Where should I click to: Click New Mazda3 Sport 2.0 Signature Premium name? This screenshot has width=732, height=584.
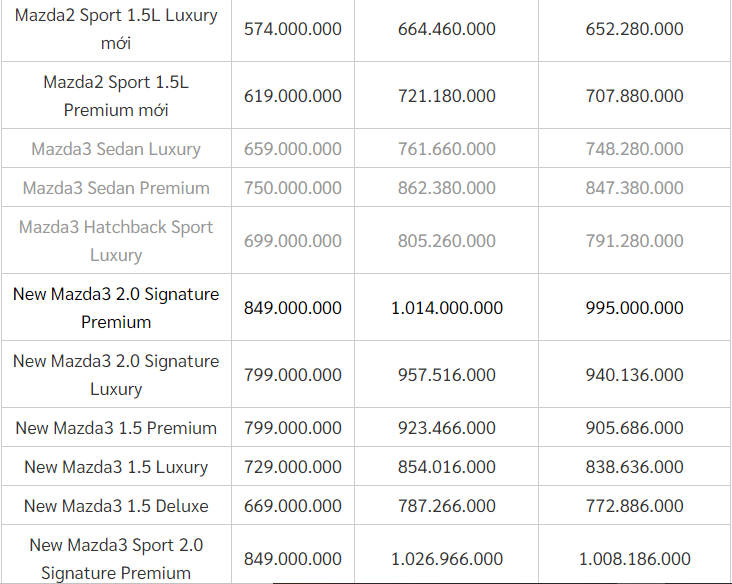tap(116, 559)
